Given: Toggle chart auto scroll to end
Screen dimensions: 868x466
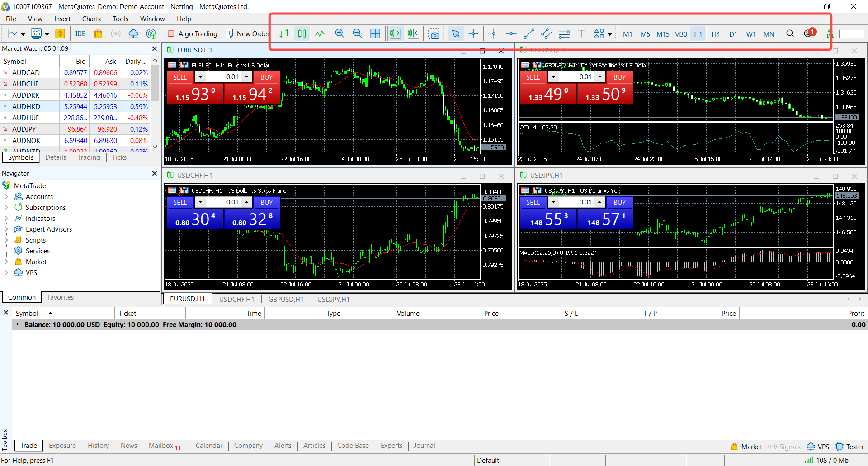Looking at the screenshot, I should click(x=395, y=34).
